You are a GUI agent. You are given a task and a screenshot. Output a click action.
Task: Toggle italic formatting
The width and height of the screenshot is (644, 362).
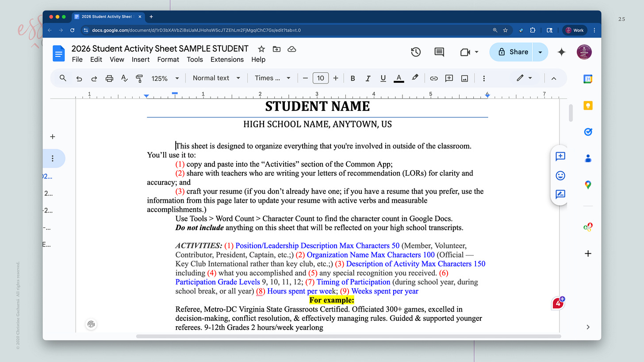(368, 78)
